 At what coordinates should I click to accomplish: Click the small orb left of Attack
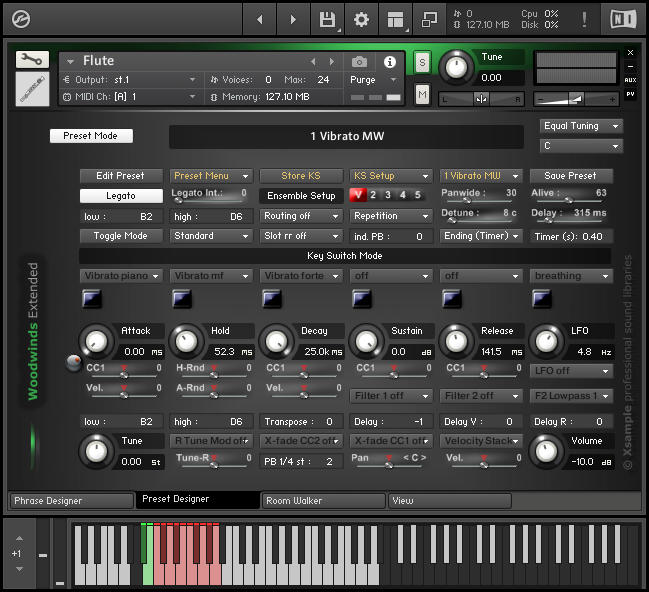[x=74, y=363]
